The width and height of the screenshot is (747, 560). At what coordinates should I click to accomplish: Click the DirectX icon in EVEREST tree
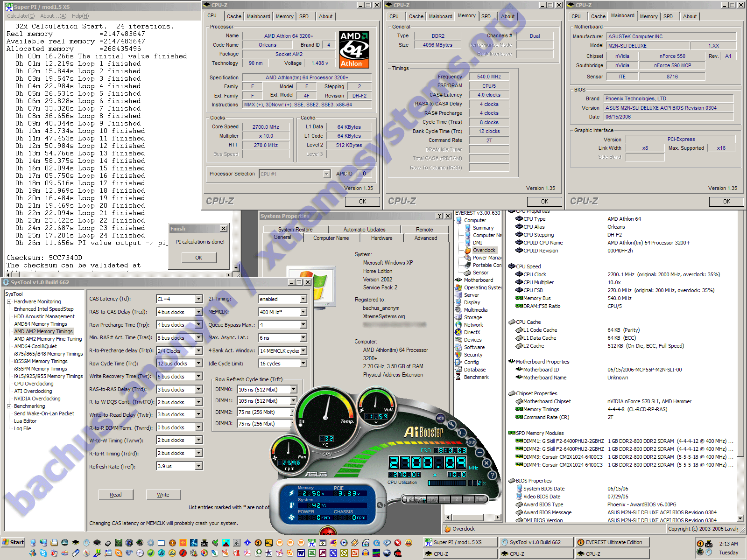click(x=458, y=332)
